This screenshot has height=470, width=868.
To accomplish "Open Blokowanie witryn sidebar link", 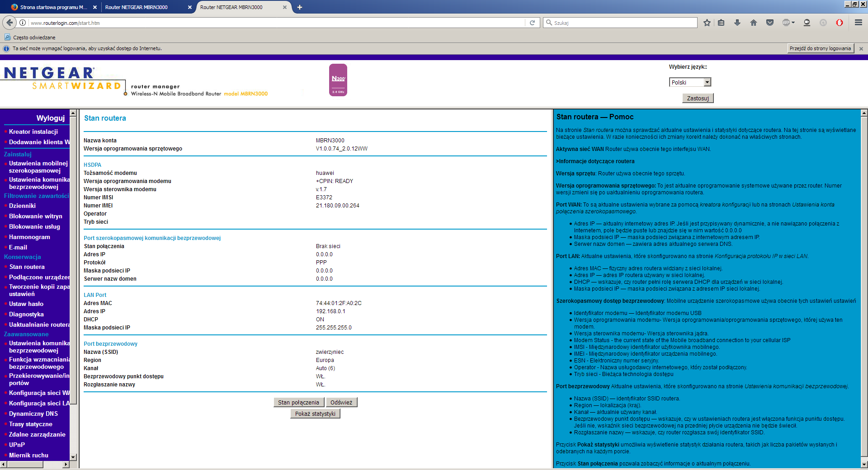I will pyautogui.click(x=36, y=216).
